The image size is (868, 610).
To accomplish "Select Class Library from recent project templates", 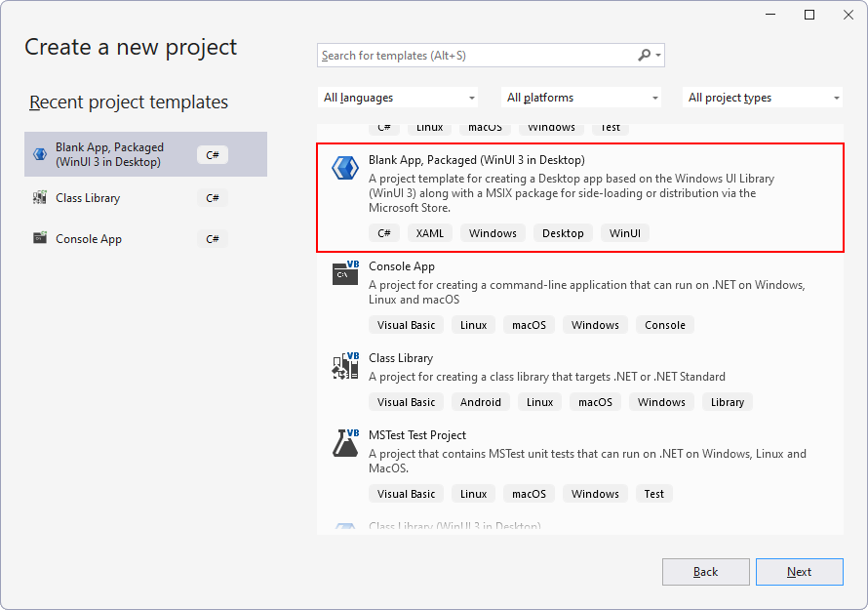I will (127, 198).
